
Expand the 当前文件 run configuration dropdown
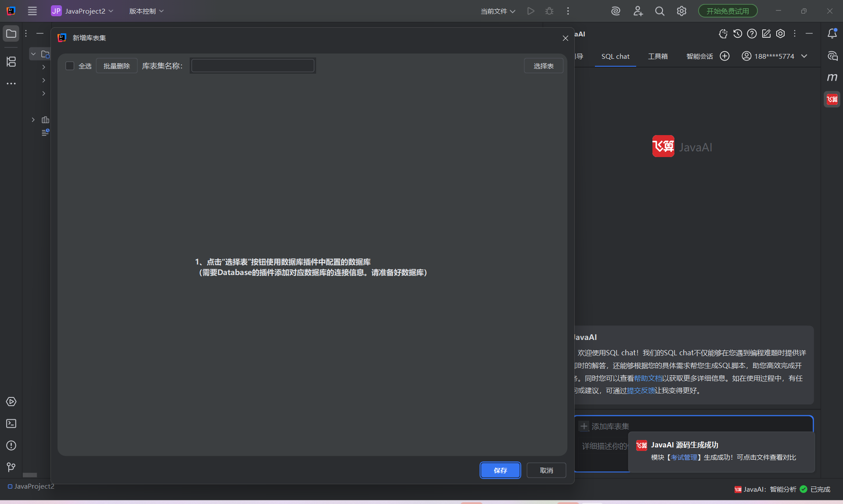click(x=498, y=11)
